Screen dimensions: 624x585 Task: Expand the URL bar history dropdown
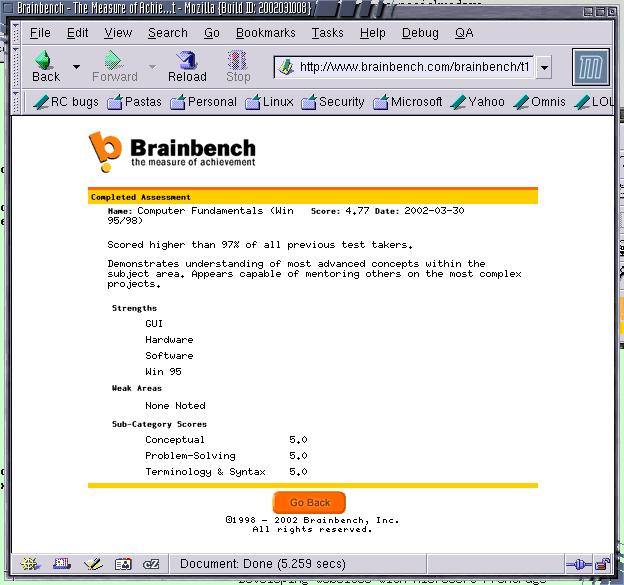(544, 67)
